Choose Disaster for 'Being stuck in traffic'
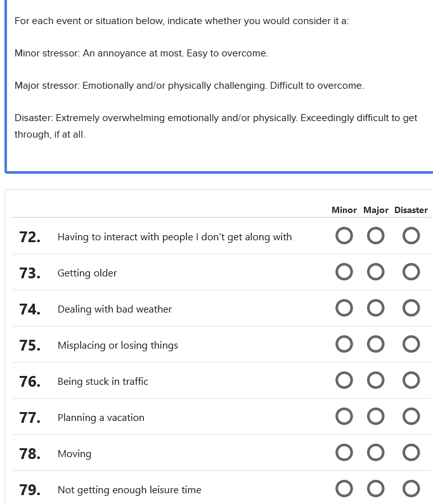 coord(411,381)
